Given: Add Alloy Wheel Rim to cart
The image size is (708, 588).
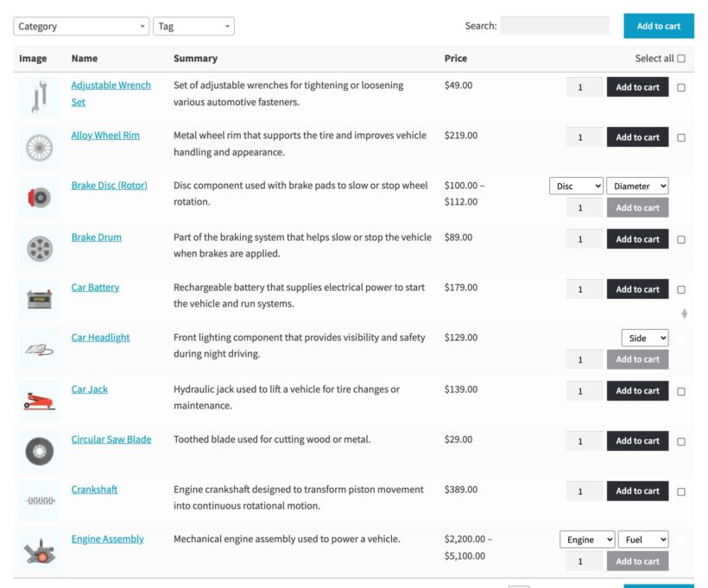Looking at the screenshot, I should 637,137.
